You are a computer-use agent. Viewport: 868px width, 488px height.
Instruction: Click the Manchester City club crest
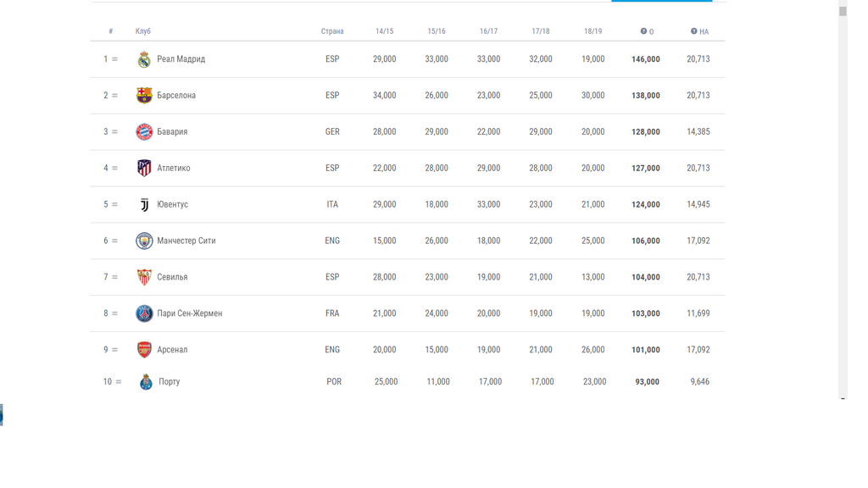pyautogui.click(x=144, y=241)
